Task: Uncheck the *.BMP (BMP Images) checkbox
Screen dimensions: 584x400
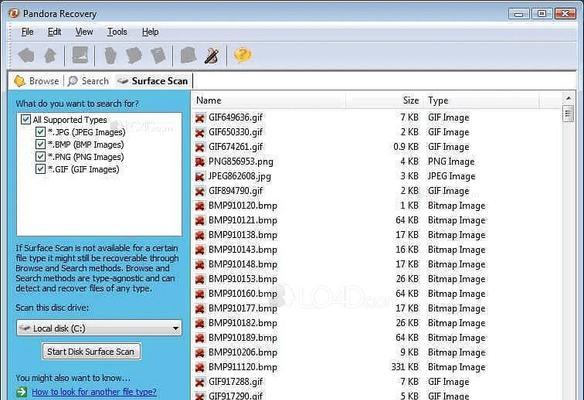Action: coord(40,145)
